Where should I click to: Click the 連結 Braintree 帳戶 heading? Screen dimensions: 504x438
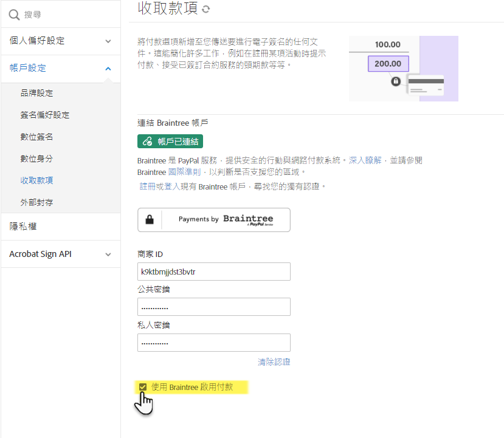click(x=173, y=123)
